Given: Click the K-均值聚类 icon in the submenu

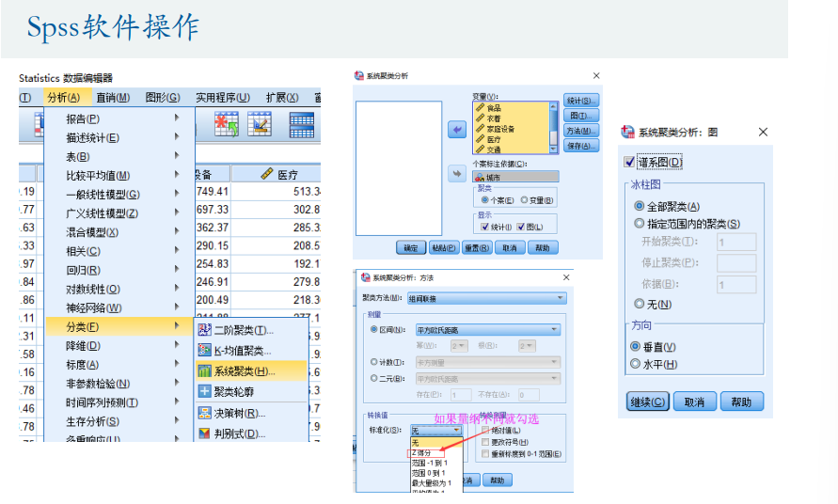Looking at the screenshot, I should pyautogui.click(x=204, y=350).
